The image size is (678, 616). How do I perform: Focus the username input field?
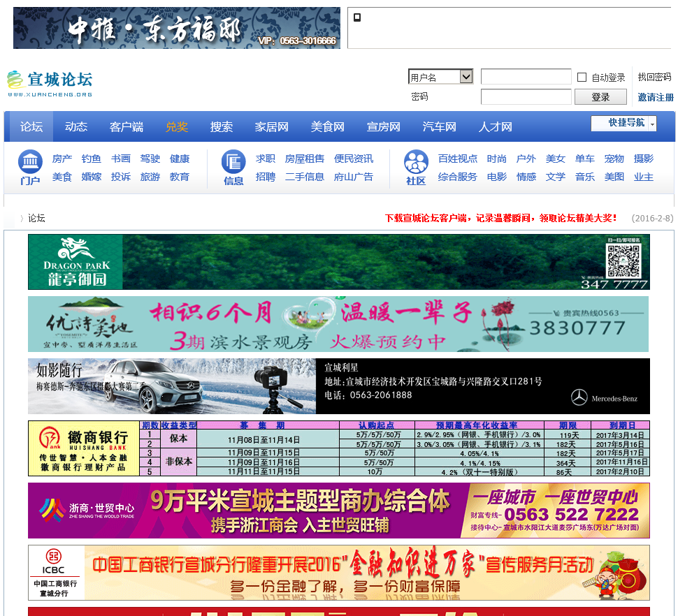click(x=526, y=76)
